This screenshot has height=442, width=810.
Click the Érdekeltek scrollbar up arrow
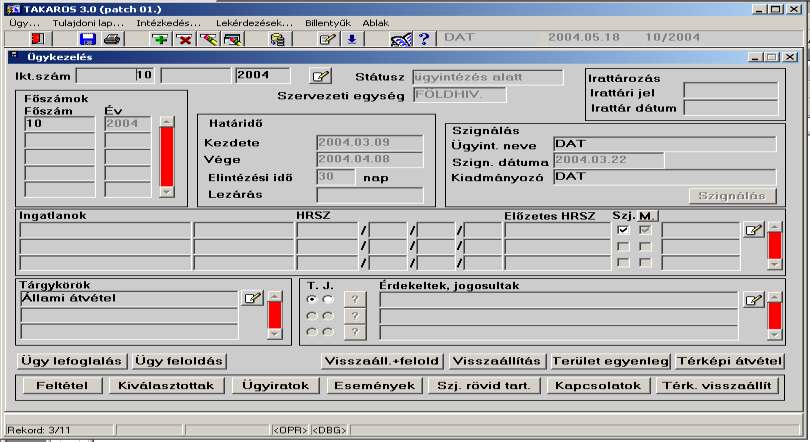775,297
